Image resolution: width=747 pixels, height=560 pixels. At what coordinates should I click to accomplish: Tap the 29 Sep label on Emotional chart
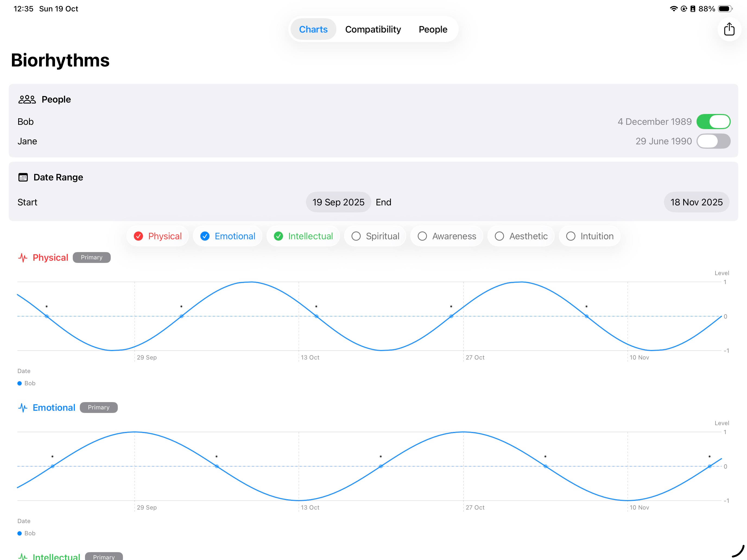click(x=147, y=507)
